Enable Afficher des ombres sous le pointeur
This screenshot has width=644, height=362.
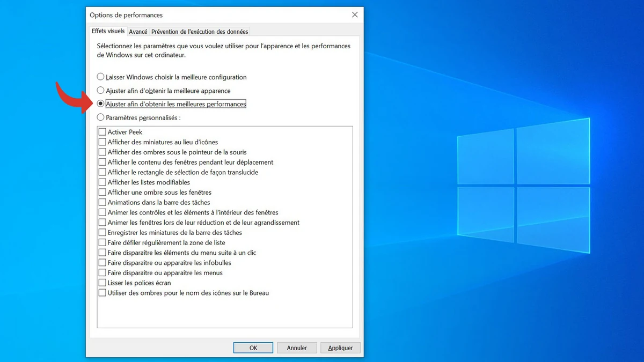tap(102, 152)
